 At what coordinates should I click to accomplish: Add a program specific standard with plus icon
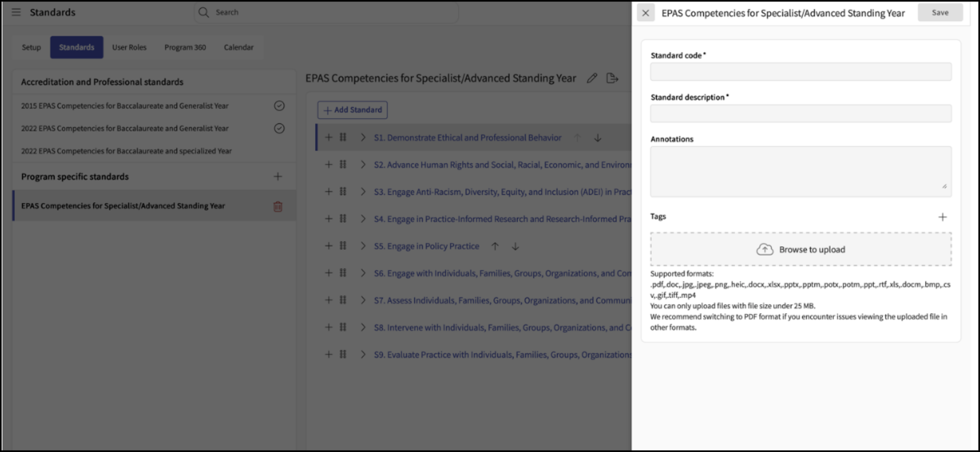tap(278, 177)
